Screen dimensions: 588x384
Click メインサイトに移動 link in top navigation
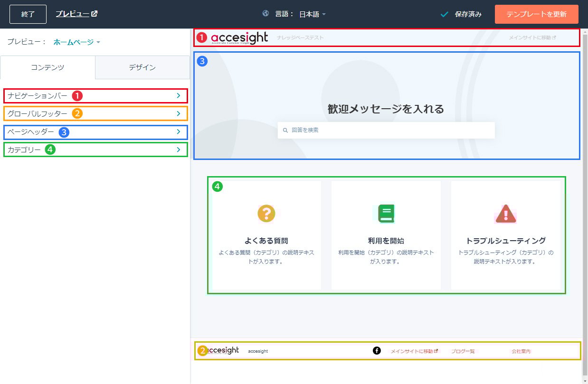[x=532, y=37]
